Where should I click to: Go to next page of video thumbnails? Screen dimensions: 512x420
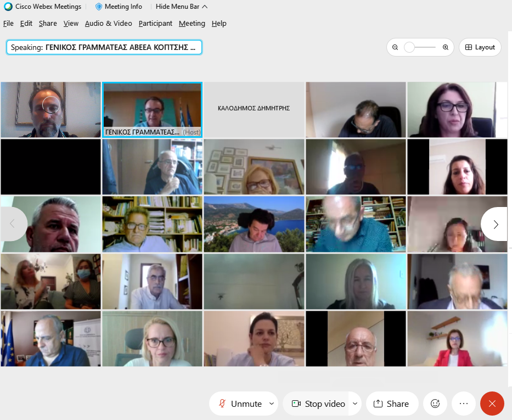(x=496, y=224)
